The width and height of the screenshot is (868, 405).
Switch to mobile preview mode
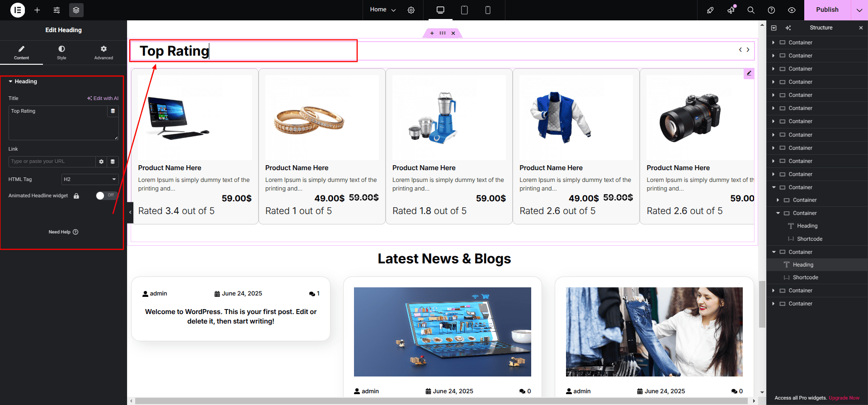[x=488, y=10]
